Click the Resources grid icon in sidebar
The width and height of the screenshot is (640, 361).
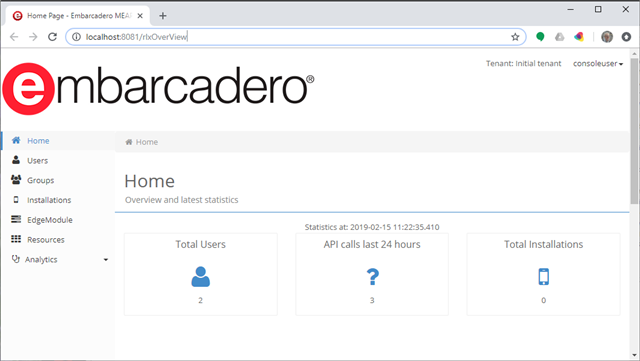point(16,239)
